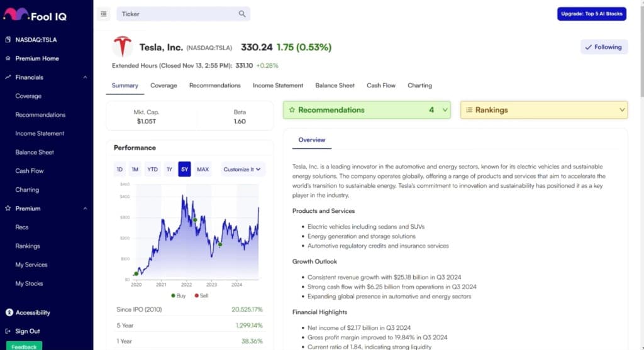Click the search magnifier icon

pos(242,14)
